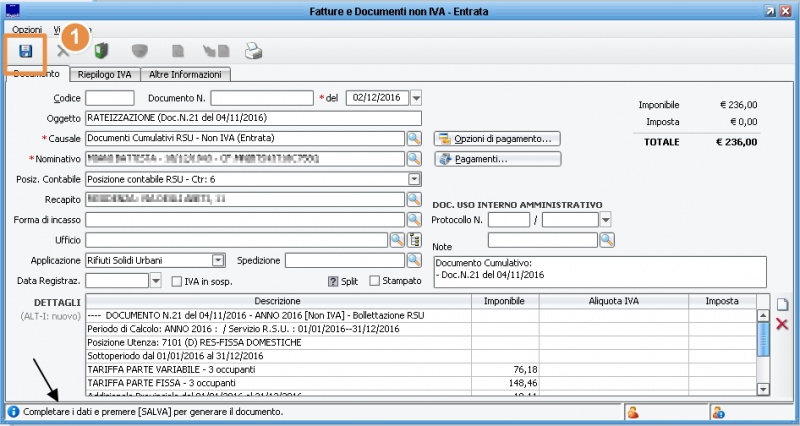Click the Save floppy disk icon
This screenshot has height=426, width=800.
[26, 51]
